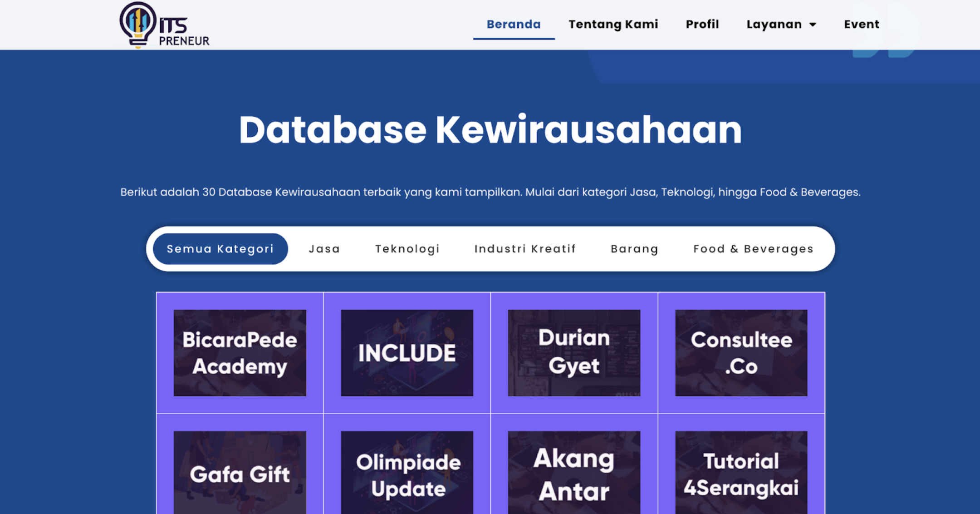Viewport: 980px width, 514px height.
Task: Select the Tentang Kami menu item
Action: (x=613, y=24)
